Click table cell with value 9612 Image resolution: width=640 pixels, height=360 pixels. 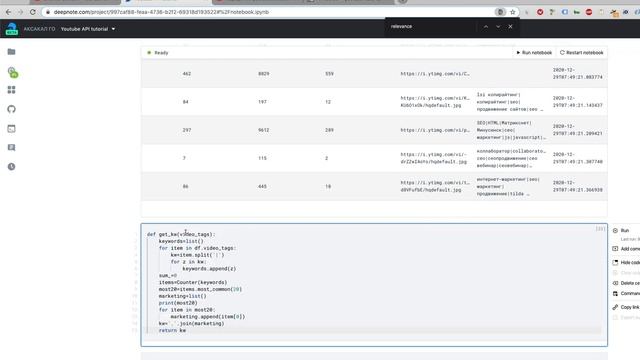coord(264,130)
